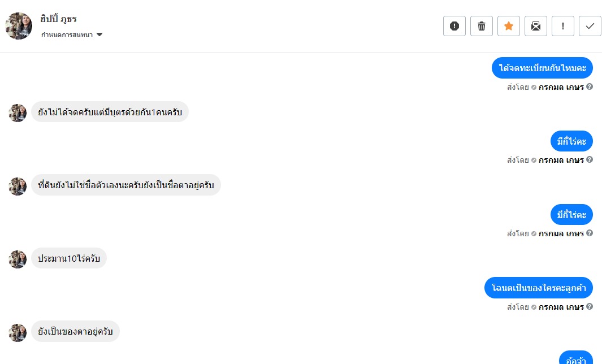Screen dimensions: 602x364
Task: Select the message starting with ที่ดินยังไม่ใช่ชื่อตัวเอง
Action: 125,186
